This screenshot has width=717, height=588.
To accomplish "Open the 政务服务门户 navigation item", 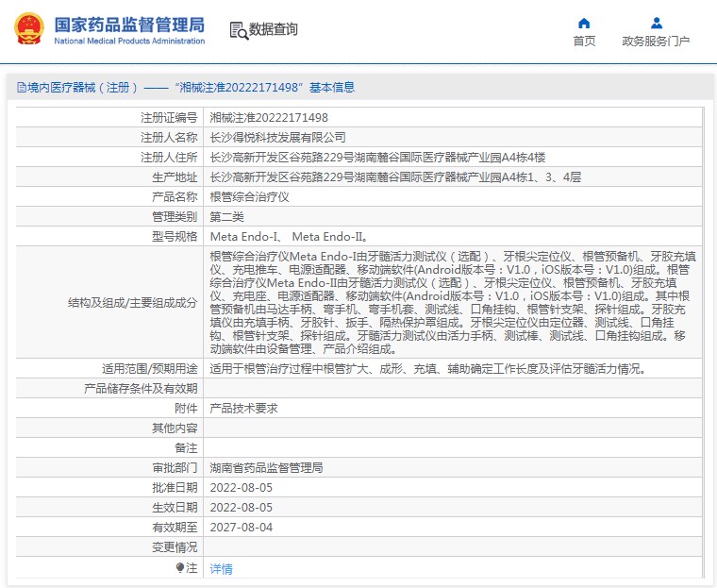I will pyautogui.click(x=656, y=42).
